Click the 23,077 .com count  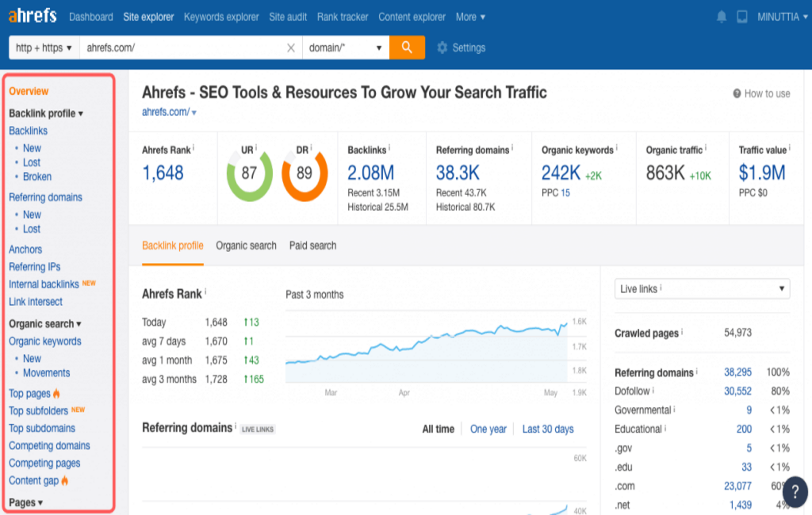tap(737, 486)
